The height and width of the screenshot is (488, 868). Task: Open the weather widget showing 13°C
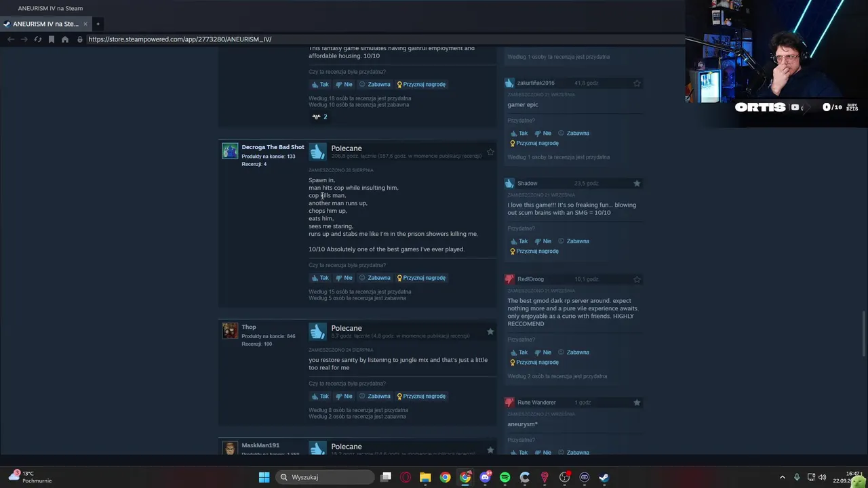[30, 476]
